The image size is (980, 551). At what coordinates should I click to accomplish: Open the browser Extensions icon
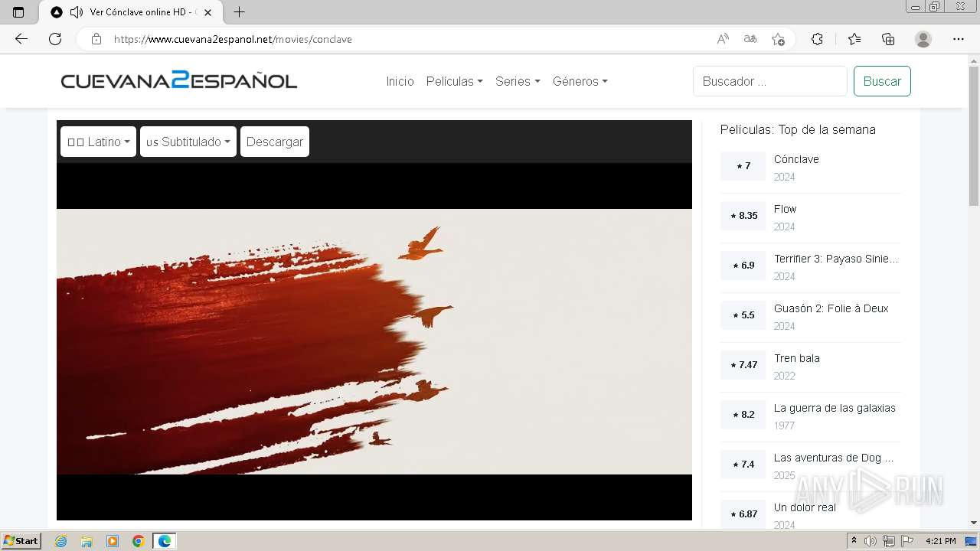(x=817, y=39)
